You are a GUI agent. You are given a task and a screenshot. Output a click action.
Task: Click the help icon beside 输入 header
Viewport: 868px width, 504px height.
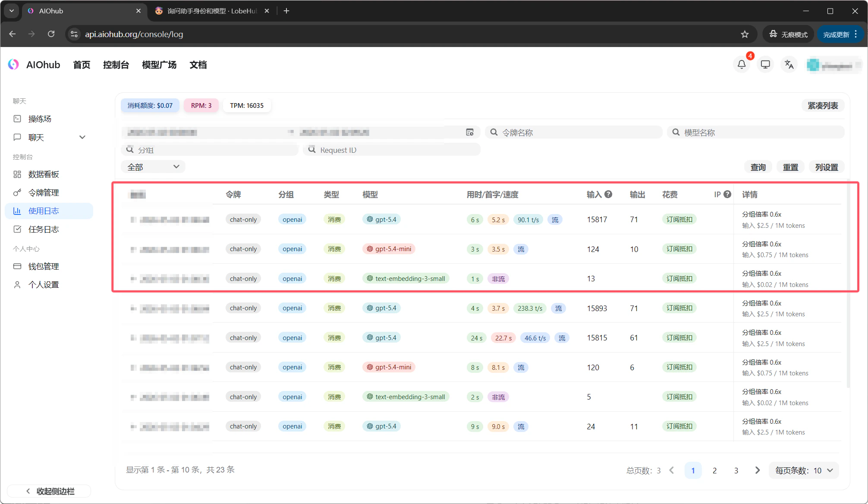(608, 194)
